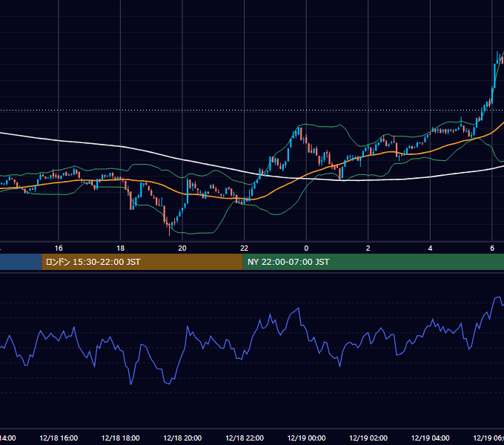This screenshot has height=445, width=504.
Task: Click the London 15:30-22:00 JST session bar
Action: pyautogui.click(x=142, y=262)
